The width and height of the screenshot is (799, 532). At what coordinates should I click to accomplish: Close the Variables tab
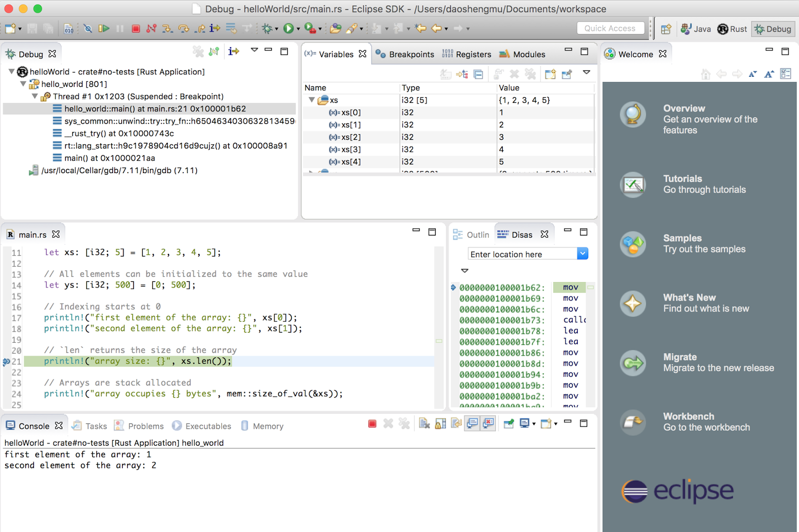tap(363, 53)
